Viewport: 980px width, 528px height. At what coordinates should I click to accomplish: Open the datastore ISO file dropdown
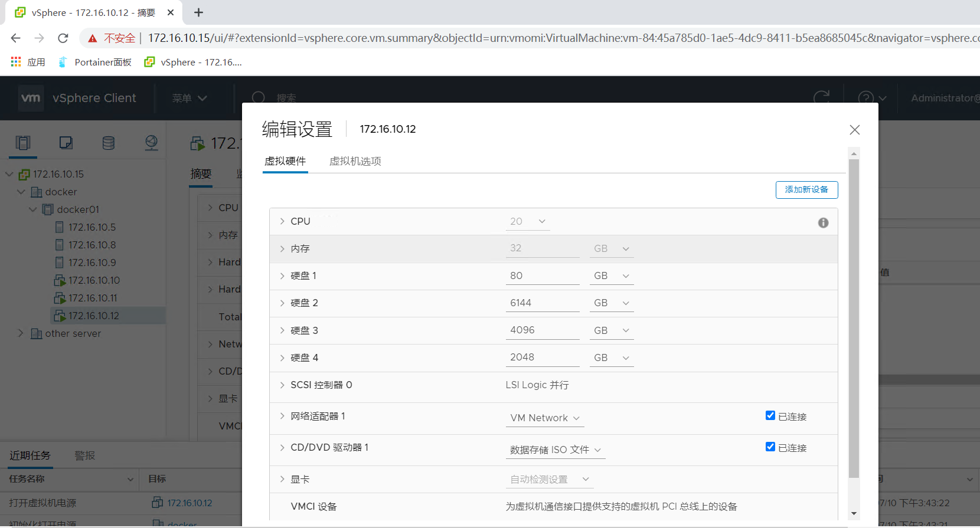pos(556,450)
